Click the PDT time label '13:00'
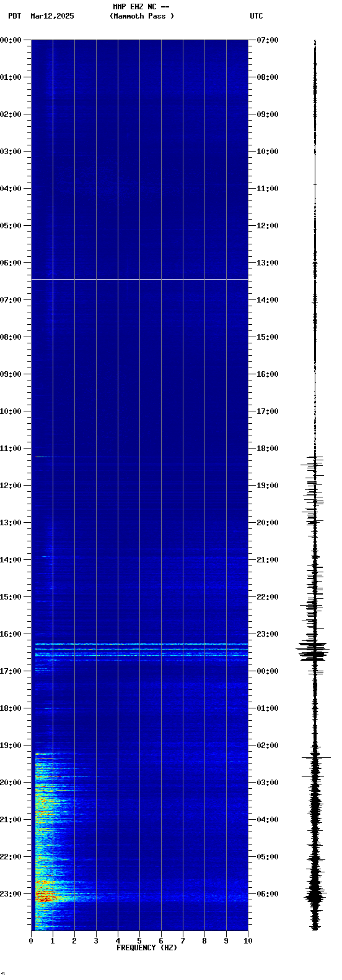 (11, 523)
